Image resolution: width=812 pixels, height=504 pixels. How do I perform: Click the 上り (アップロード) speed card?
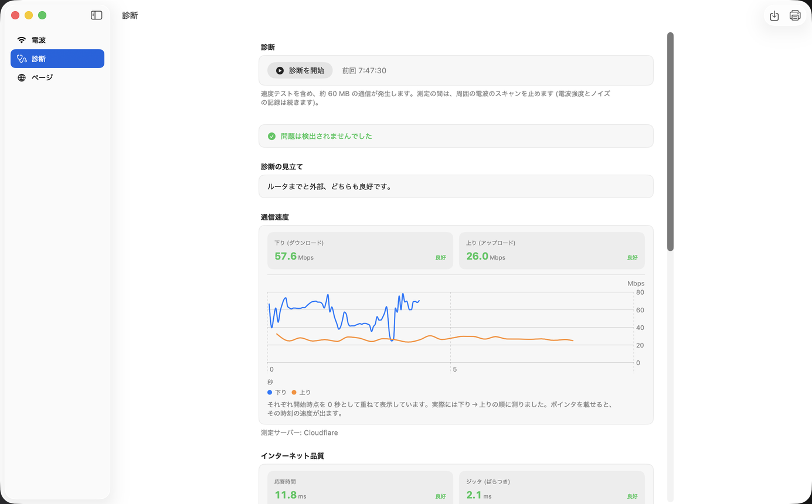coord(552,251)
